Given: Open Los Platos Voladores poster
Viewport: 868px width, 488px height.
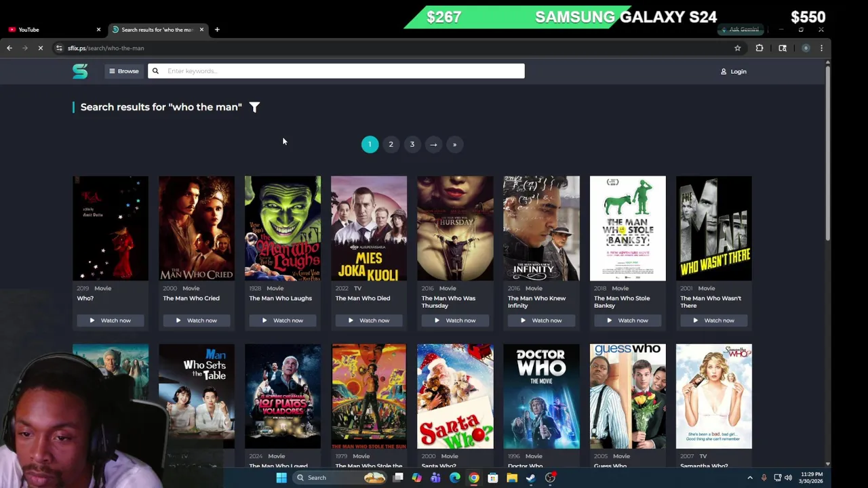Looking at the screenshot, I should click(x=283, y=396).
